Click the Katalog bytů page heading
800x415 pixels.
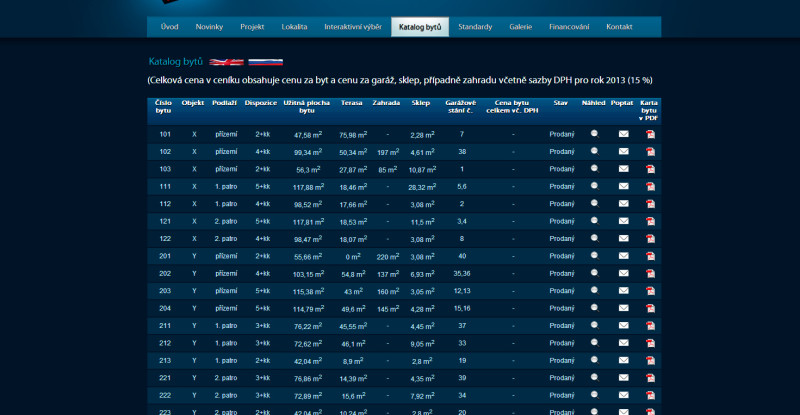tap(176, 61)
